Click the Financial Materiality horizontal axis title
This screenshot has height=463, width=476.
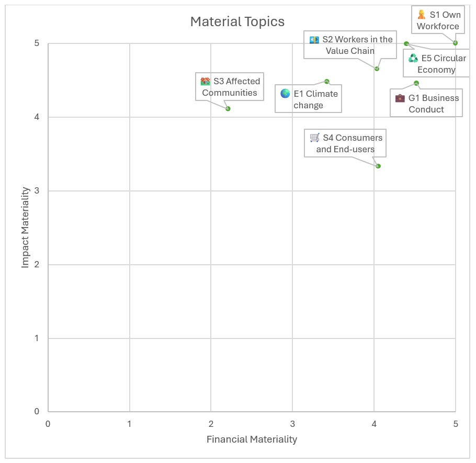(252, 439)
